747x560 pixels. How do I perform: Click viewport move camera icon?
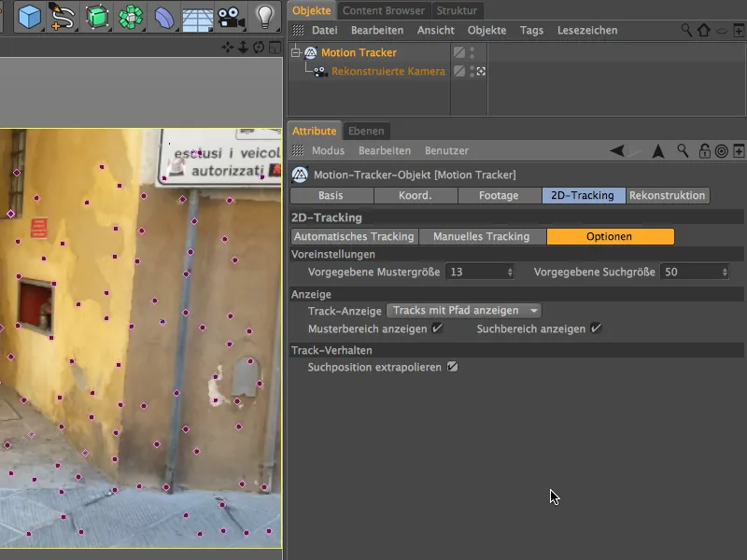coord(227,48)
